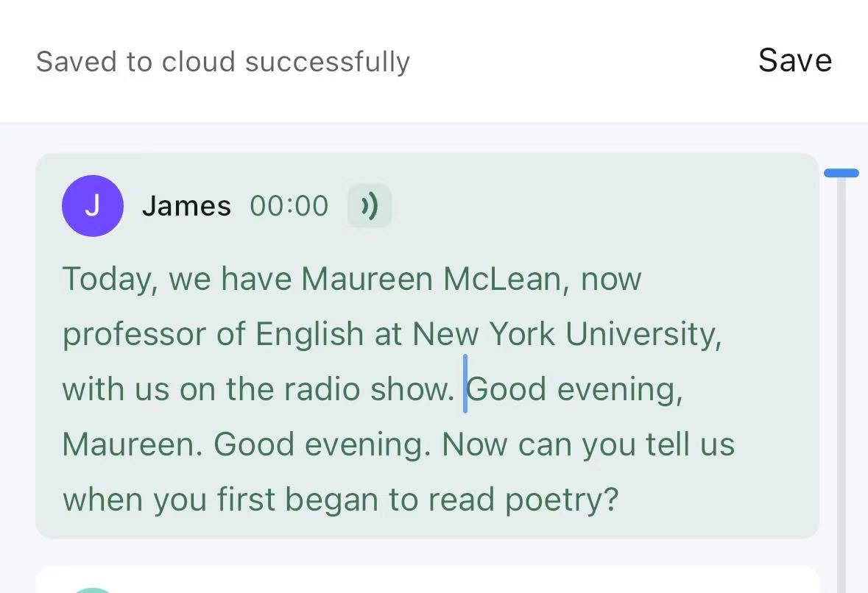Click the gray scrollbar track lower down
The width and height of the screenshot is (868, 593).
coord(841,387)
